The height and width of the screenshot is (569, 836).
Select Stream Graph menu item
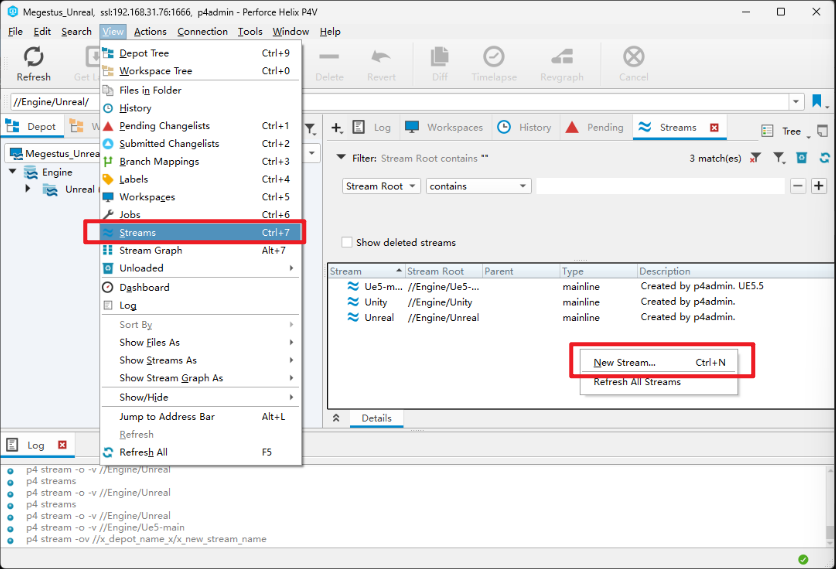coord(200,250)
